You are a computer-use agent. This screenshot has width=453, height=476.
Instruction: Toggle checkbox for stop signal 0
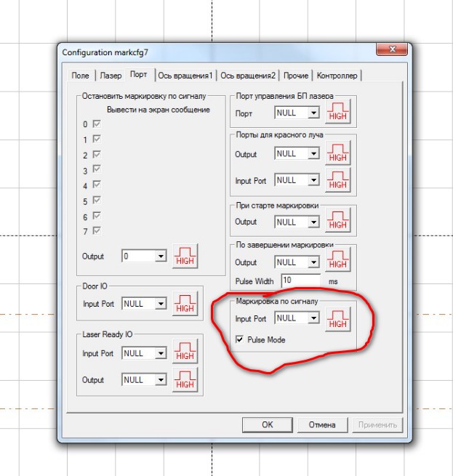coord(96,124)
